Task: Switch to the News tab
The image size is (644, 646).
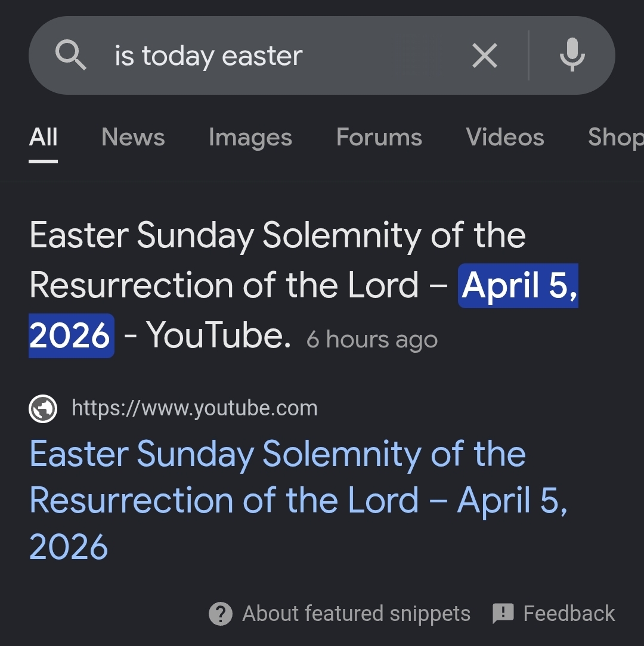Action: [133, 137]
